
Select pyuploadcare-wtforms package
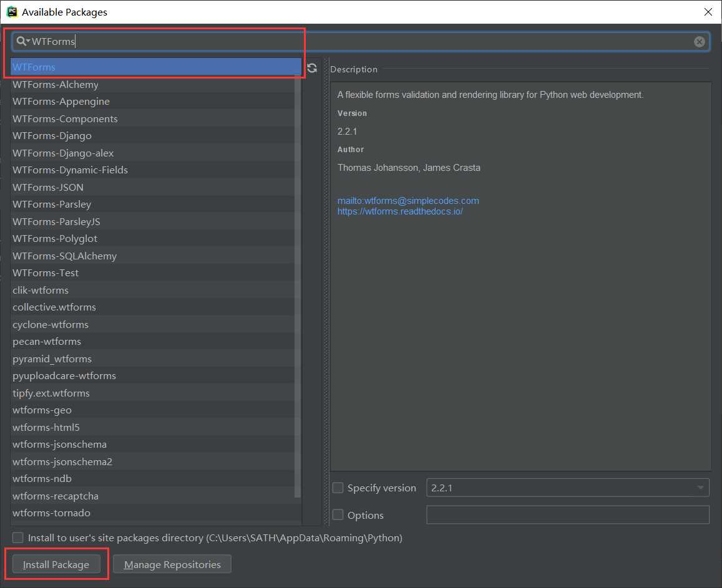pyautogui.click(x=152, y=375)
